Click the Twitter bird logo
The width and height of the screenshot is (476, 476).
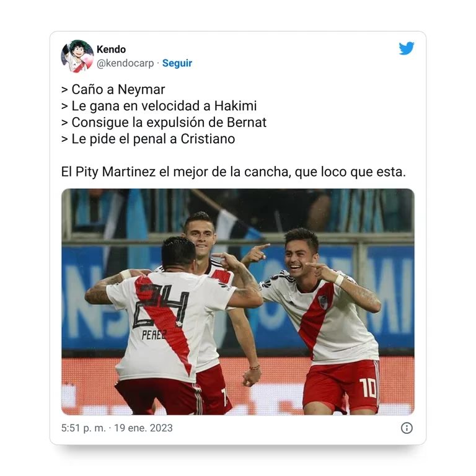pyautogui.click(x=407, y=48)
